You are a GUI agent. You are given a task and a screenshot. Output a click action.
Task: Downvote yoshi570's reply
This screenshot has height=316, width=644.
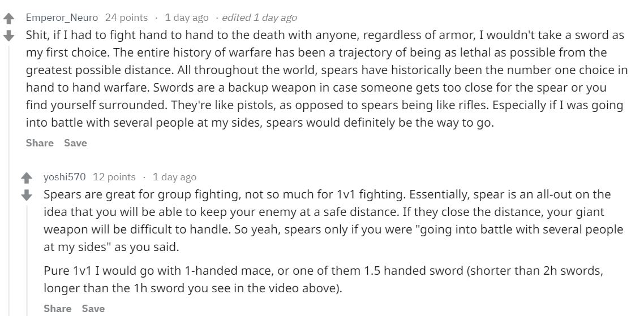pos(26,195)
